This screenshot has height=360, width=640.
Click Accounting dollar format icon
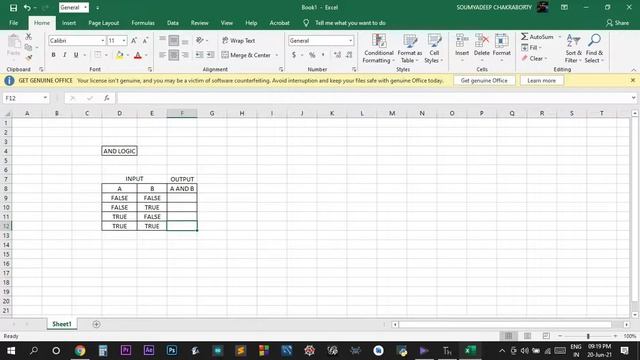pos(294,55)
